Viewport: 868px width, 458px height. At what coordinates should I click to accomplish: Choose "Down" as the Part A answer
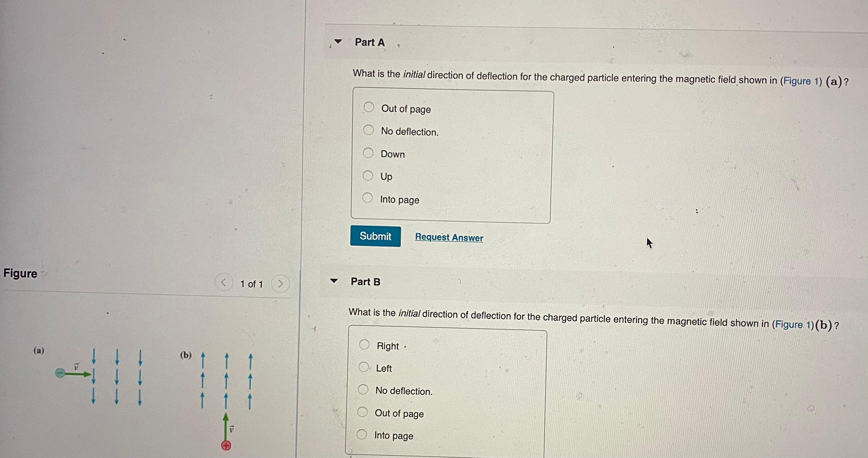point(369,153)
